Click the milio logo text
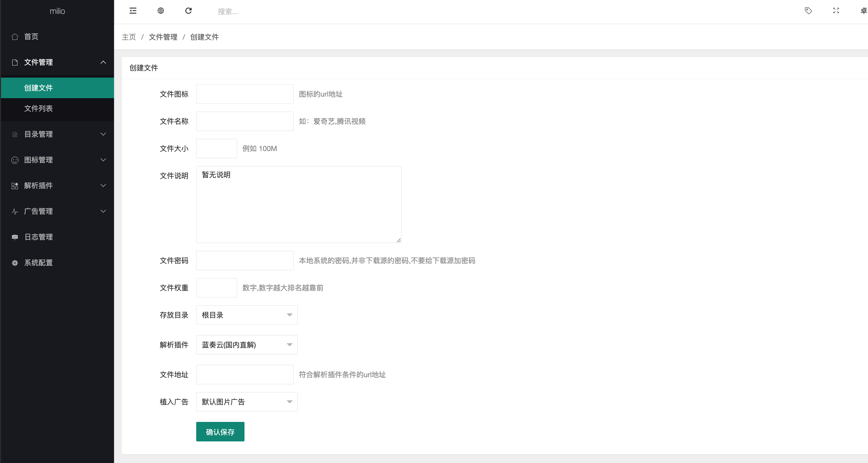The image size is (868, 463). click(x=57, y=11)
